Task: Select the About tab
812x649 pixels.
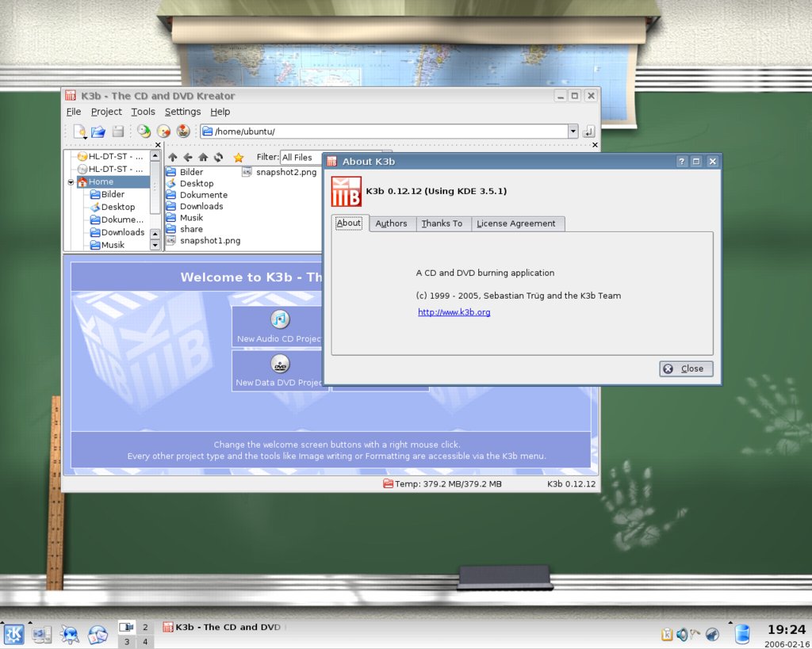Action: pyautogui.click(x=349, y=223)
